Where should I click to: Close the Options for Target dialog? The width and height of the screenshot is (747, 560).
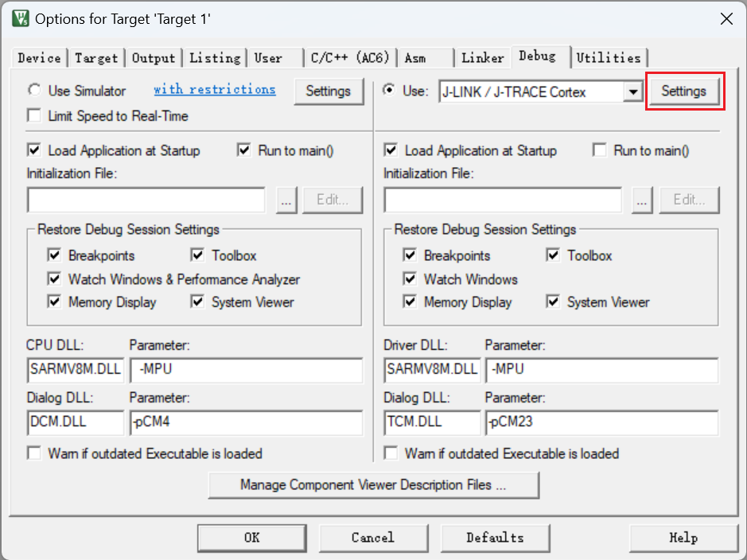[x=726, y=18]
